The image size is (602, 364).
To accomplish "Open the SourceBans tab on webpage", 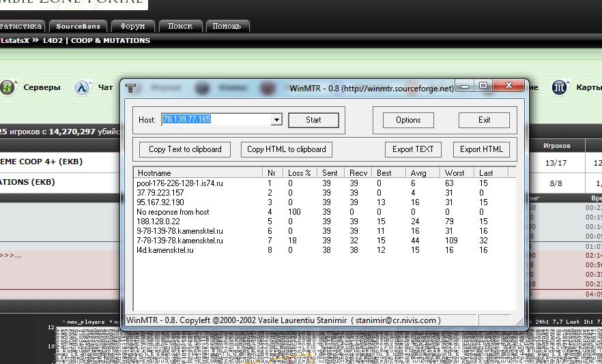I will (x=78, y=26).
